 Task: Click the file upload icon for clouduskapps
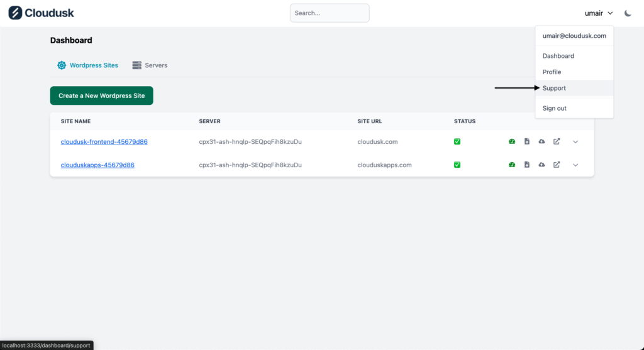527,165
